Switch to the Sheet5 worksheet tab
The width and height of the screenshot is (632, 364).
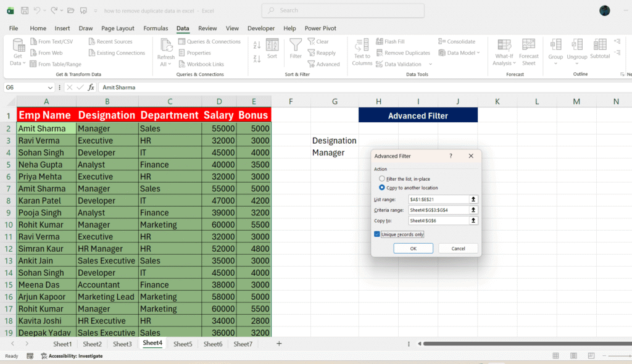click(x=183, y=344)
